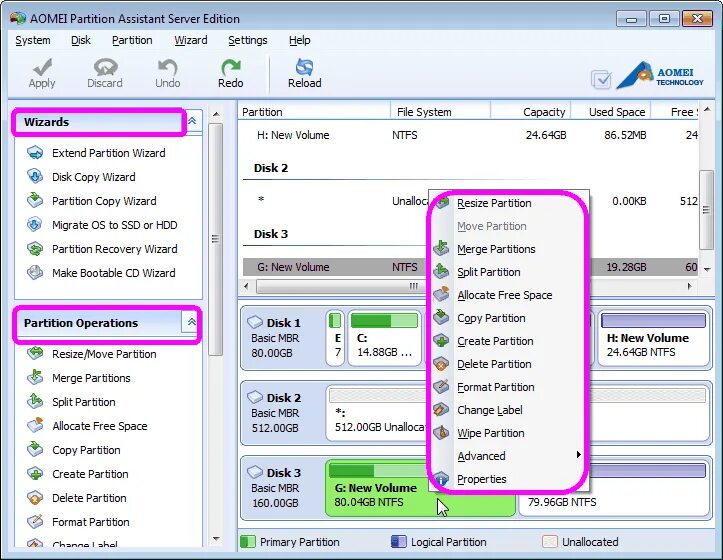Open the Partition menu
Screen dimensions: 723x560
click(x=132, y=40)
